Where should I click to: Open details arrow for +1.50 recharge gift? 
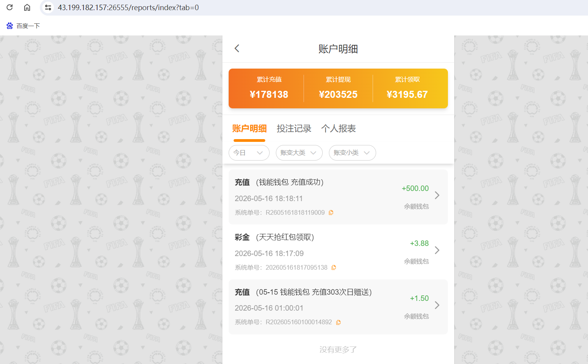click(437, 305)
